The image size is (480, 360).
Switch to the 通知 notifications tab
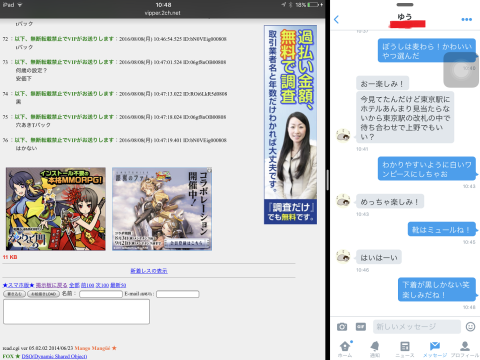[x=375, y=349]
